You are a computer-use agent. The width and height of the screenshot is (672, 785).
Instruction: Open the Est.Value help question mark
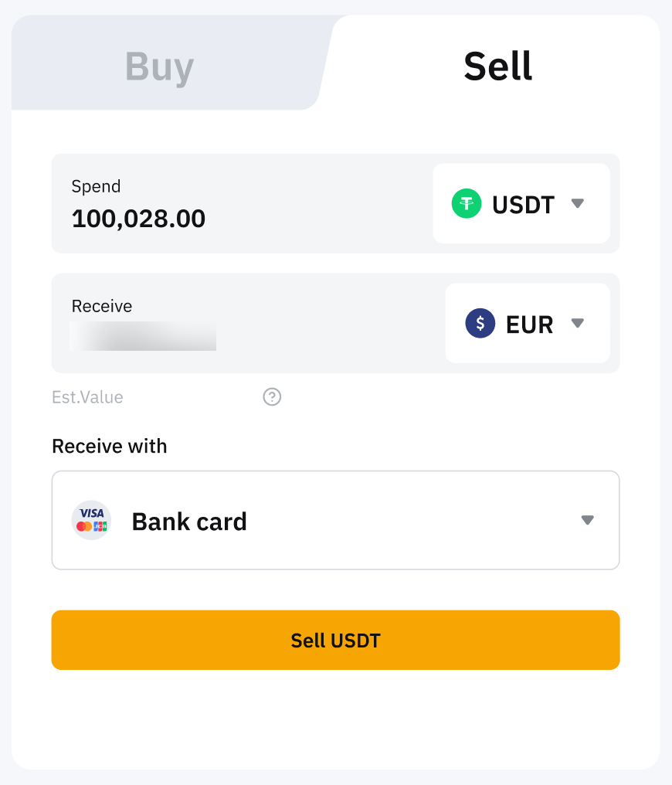point(272,397)
